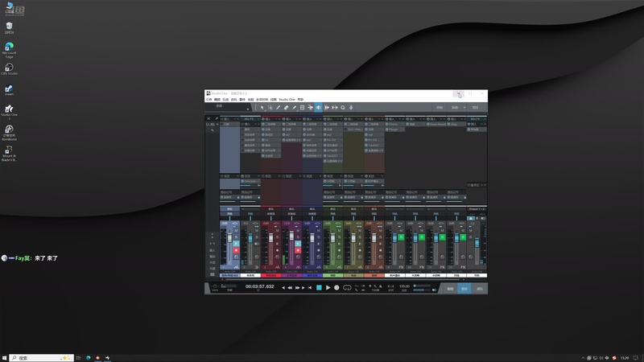Click the 开始 start page button

pos(440,108)
